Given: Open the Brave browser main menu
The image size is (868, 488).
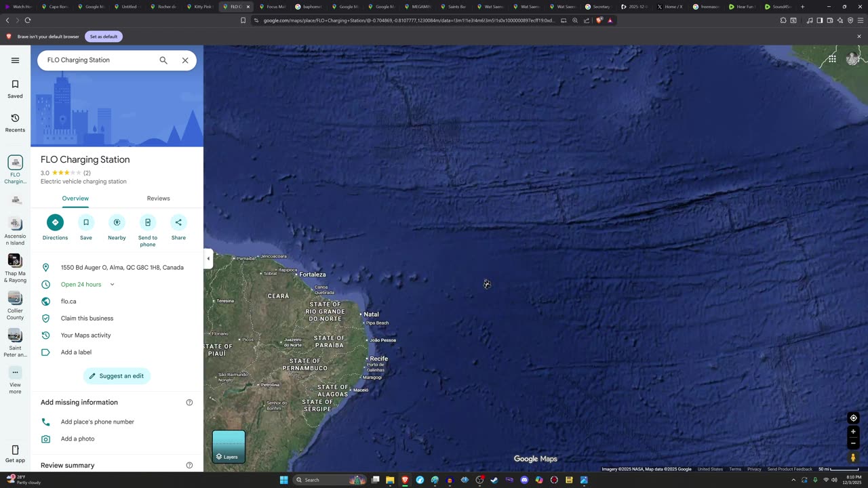Looking at the screenshot, I should click(x=861, y=20).
